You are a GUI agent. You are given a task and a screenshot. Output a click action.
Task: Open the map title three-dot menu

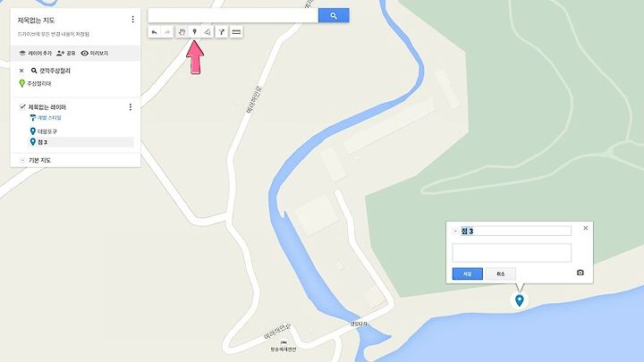[132, 20]
